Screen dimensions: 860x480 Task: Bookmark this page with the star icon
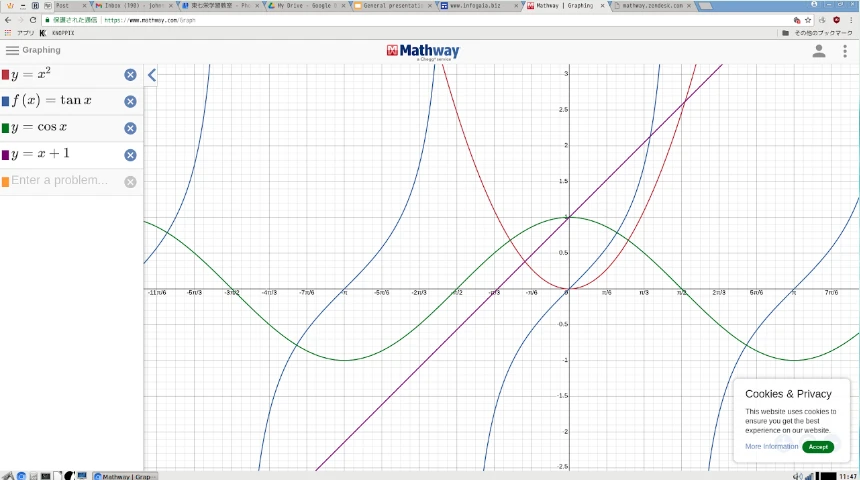tap(808, 20)
